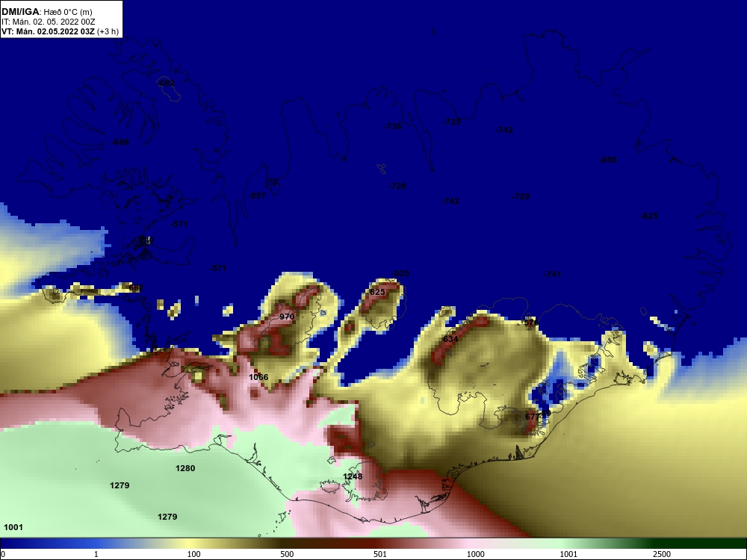Screen dimensions: 747x560
Task: Click the map value 1248
Action: coord(353,476)
